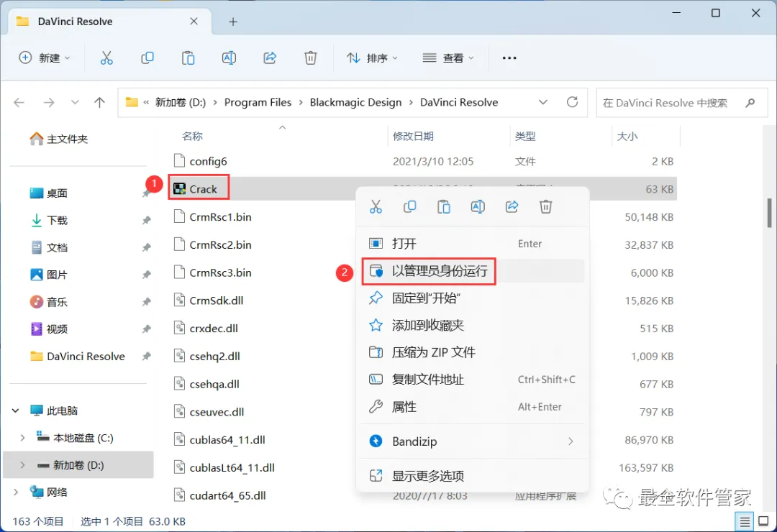Open the 排序 sort dropdown
Viewport: 777px width, 532px height.
(372, 58)
